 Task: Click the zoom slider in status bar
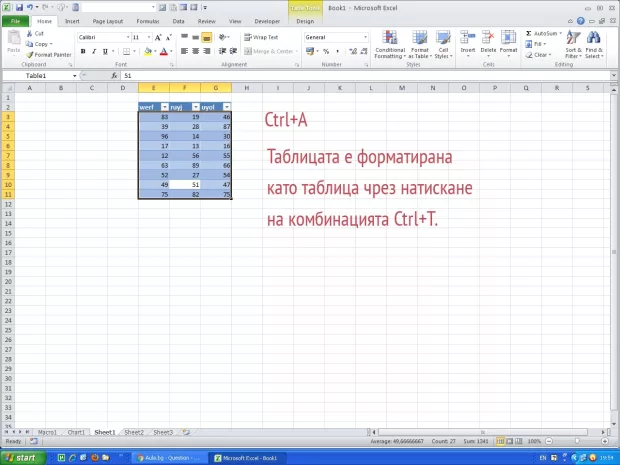577,441
